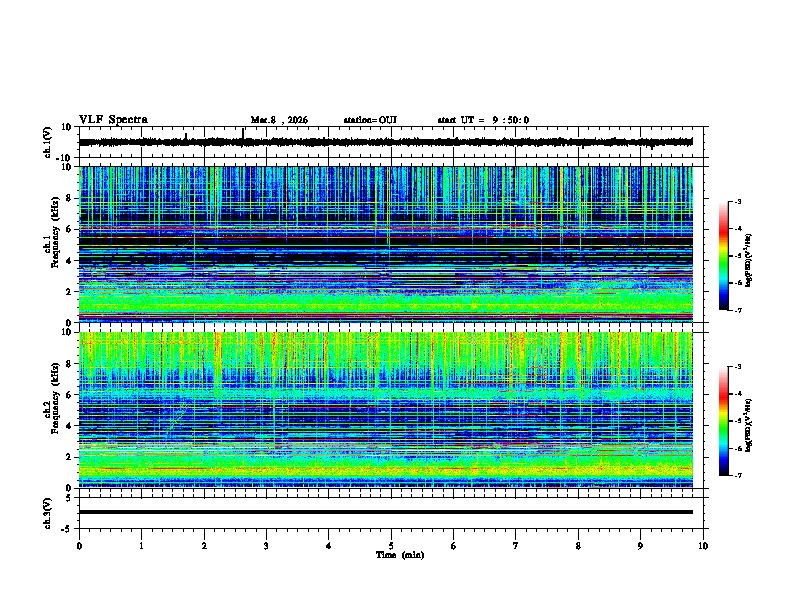
Task: Click the ch.2 "Frequency (kHz)" axis label
Action: (x=55, y=398)
